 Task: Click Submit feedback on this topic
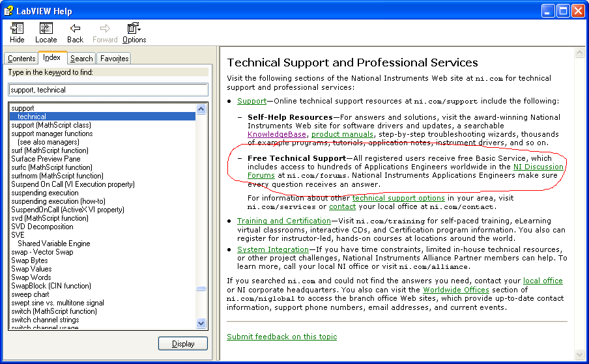[281, 337]
